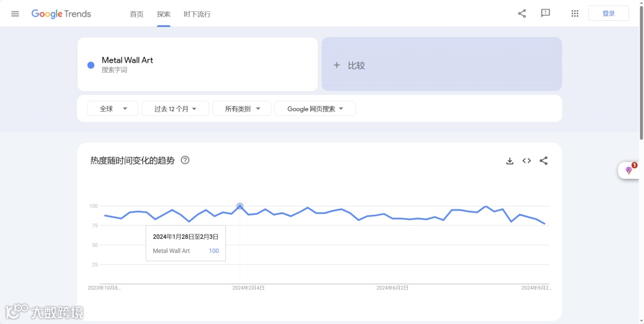
Task: Click the 2024年2月4日 axis label
Action: (249, 288)
